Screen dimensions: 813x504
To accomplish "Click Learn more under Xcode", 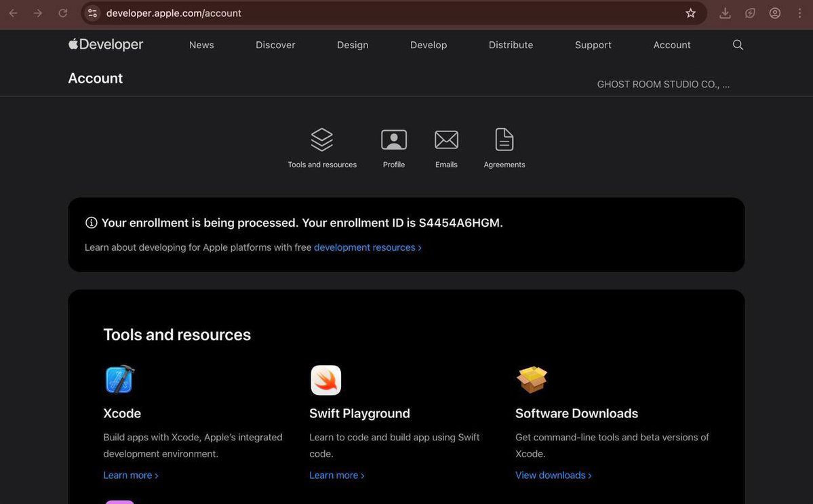I will click(x=131, y=476).
